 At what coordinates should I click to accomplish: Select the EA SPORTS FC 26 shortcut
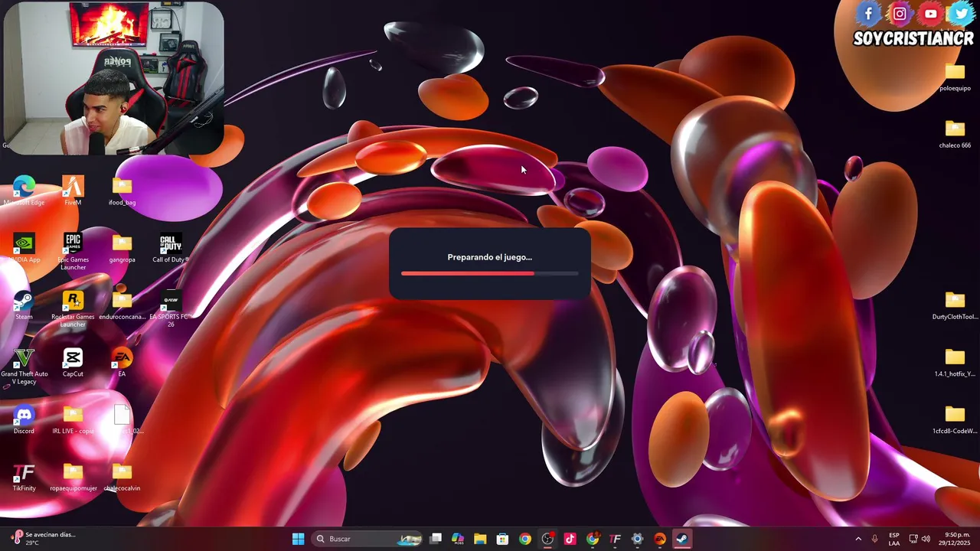tap(171, 308)
